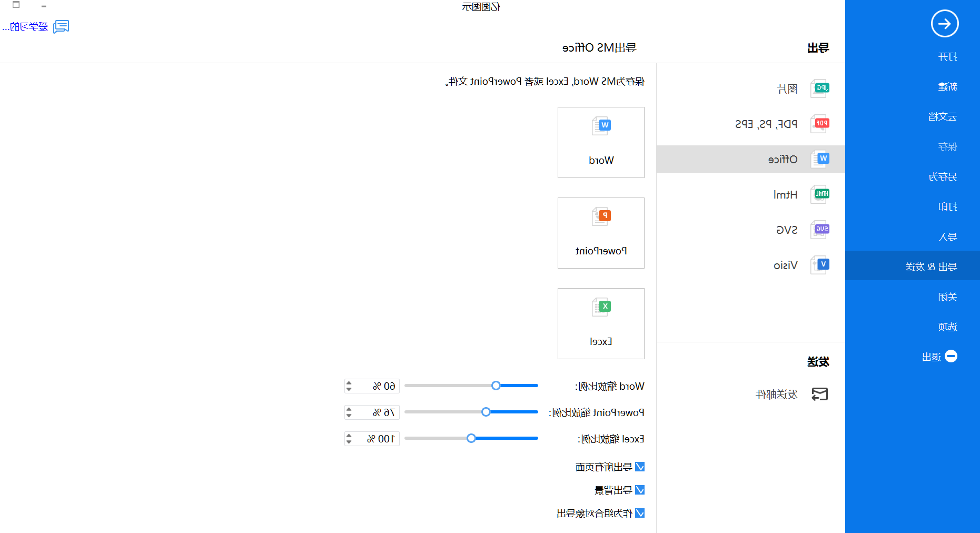
Task: Click the Excel icon in Excel tile
Action: pyautogui.click(x=601, y=308)
